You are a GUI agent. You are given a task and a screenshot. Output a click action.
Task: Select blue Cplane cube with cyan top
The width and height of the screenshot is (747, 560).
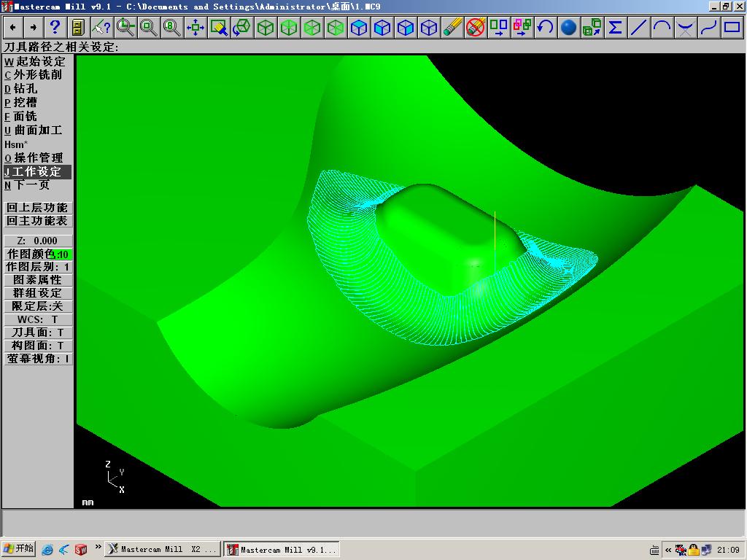[359, 27]
